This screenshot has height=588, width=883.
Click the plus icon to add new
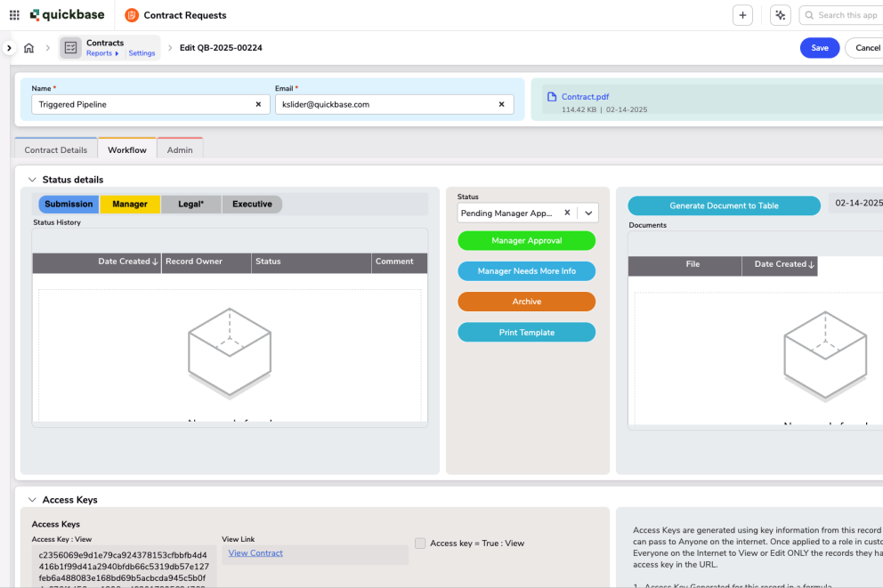[x=742, y=15]
